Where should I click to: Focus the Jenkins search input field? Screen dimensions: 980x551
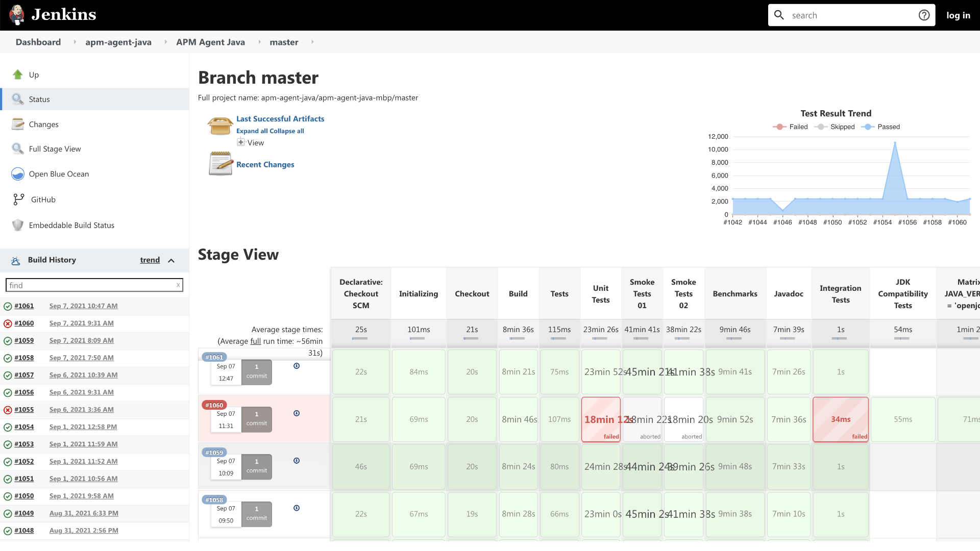point(851,15)
